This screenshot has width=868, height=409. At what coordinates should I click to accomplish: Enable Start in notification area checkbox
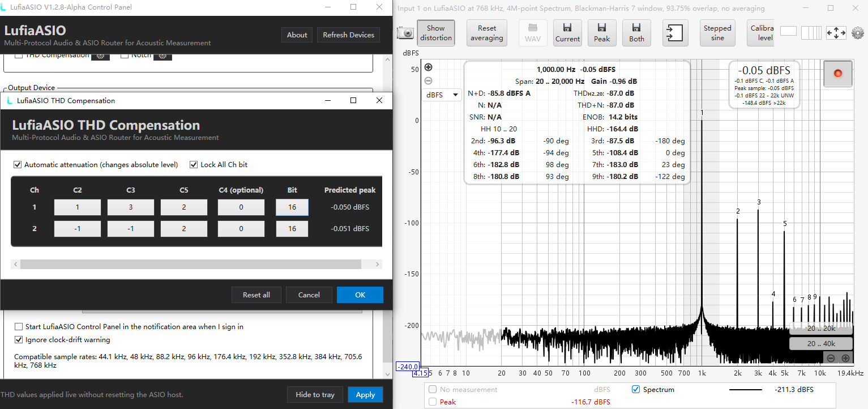(19, 327)
